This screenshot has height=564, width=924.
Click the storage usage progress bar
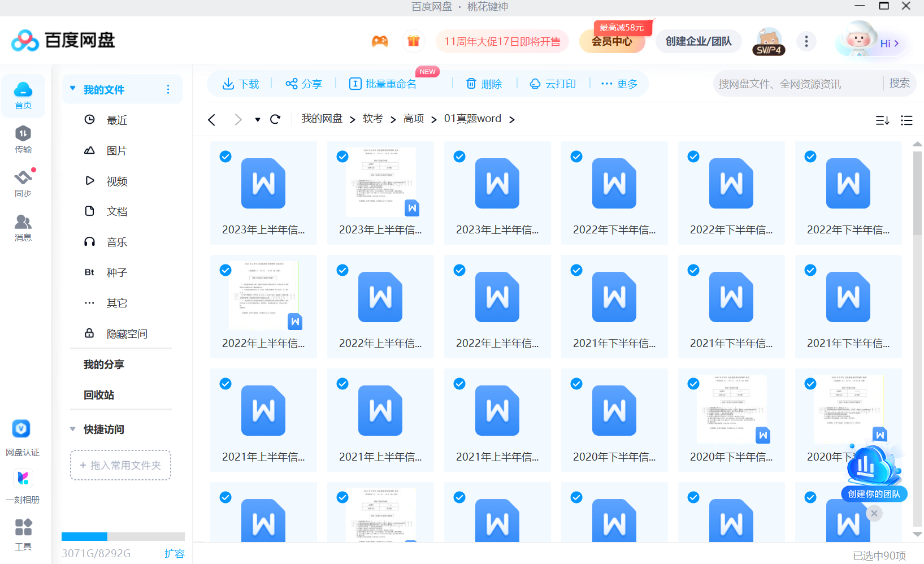tap(123, 536)
